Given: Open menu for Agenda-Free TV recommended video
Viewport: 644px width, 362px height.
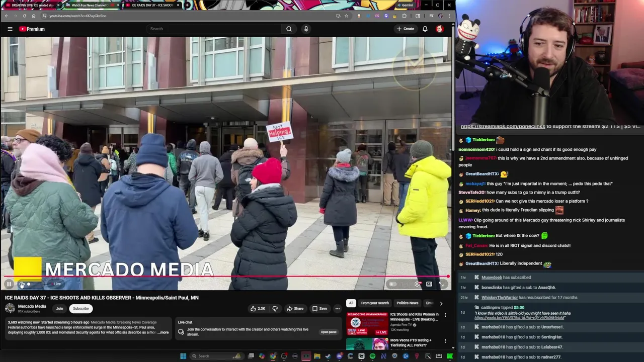Looking at the screenshot, I should tap(445, 315).
